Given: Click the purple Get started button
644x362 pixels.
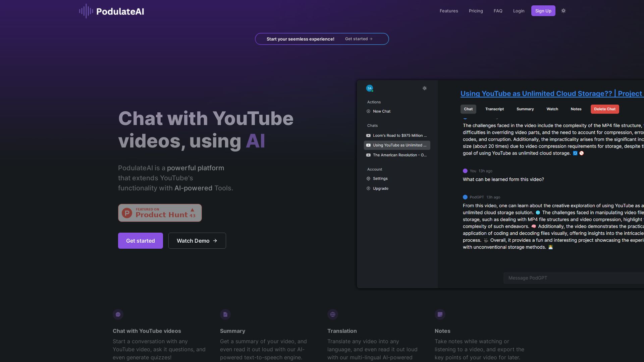Looking at the screenshot, I should (140, 241).
